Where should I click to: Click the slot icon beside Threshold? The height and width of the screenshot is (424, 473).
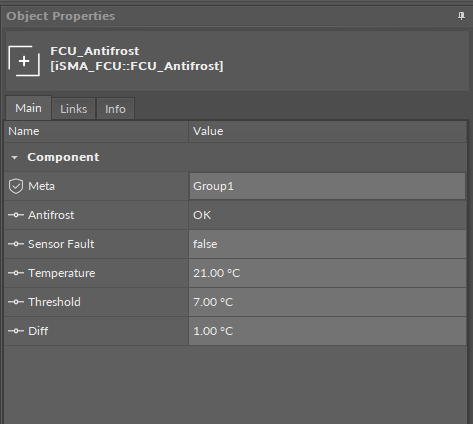point(16,302)
